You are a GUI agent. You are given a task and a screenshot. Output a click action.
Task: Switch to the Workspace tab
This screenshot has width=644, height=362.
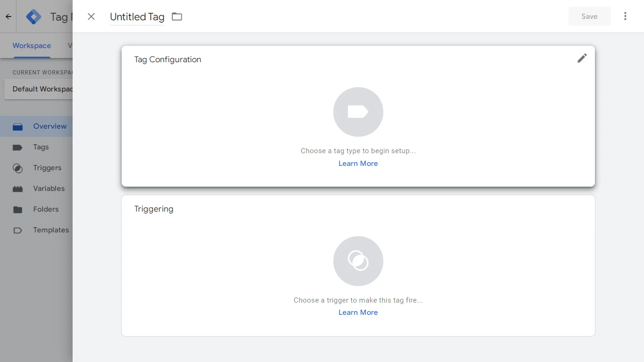[x=32, y=46]
